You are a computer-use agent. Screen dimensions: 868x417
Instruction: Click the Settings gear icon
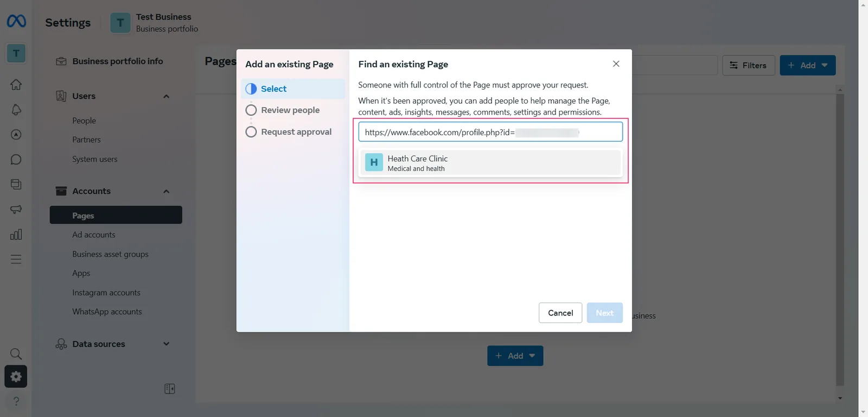pos(16,376)
